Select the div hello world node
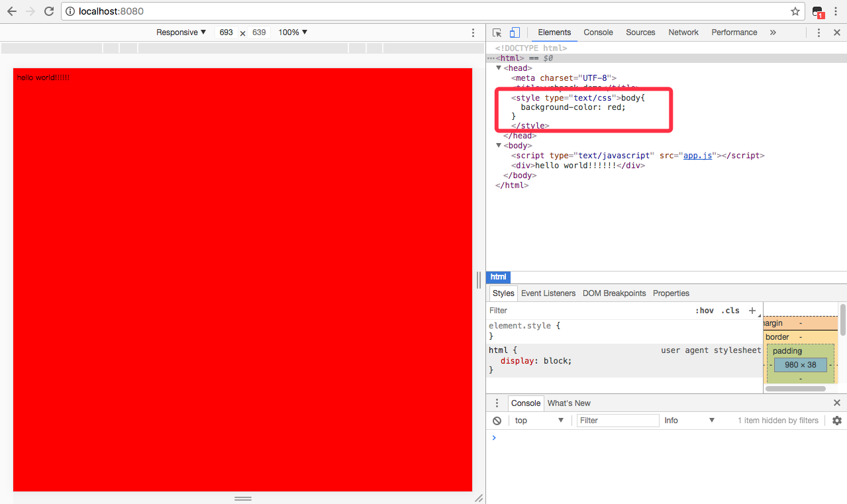Image resolution: width=847 pixels, height=504 pixels. pos(577,166)
